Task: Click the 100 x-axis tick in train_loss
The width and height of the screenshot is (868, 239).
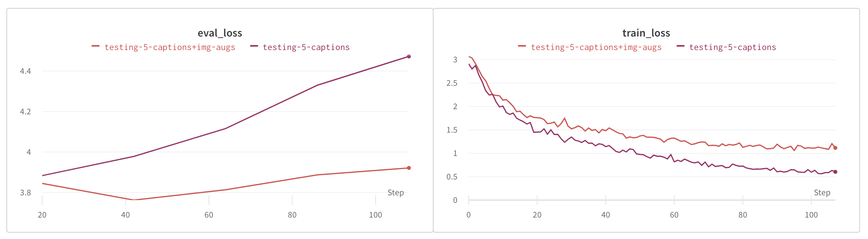Action: (811, 215)
